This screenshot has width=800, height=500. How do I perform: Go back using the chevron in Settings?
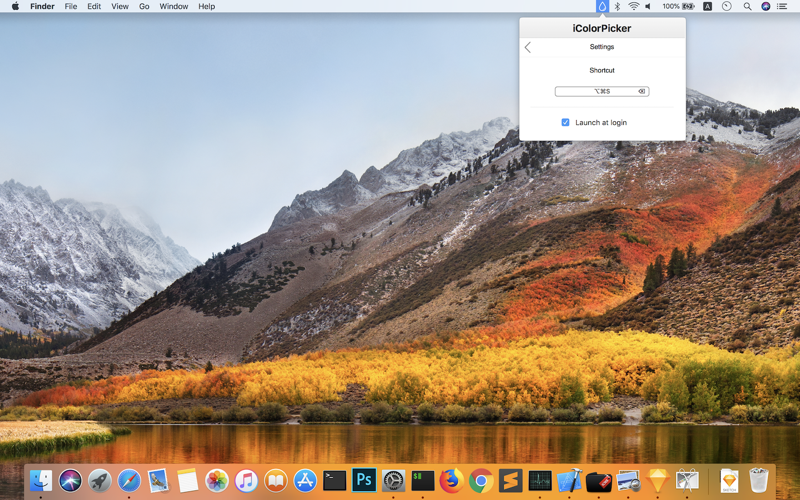pos(528,47)
